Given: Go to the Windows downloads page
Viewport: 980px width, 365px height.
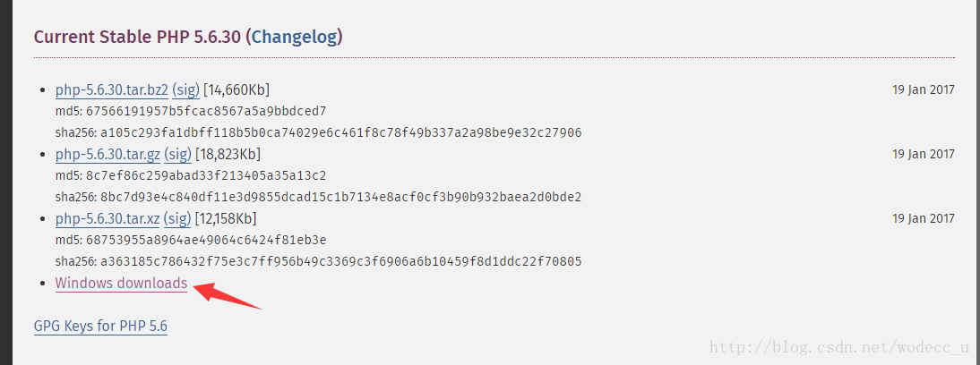Looking at the screenshot, I should pos(121,283).
